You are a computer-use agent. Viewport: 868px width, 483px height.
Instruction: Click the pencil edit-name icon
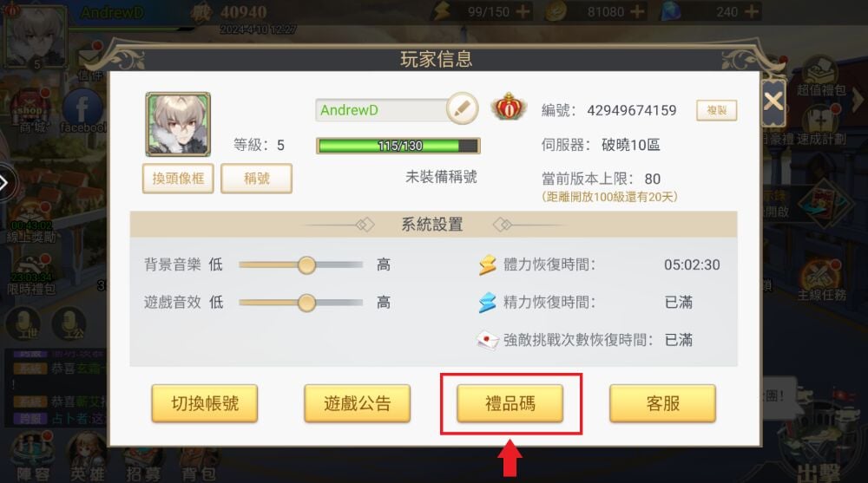tap(463, 108)
